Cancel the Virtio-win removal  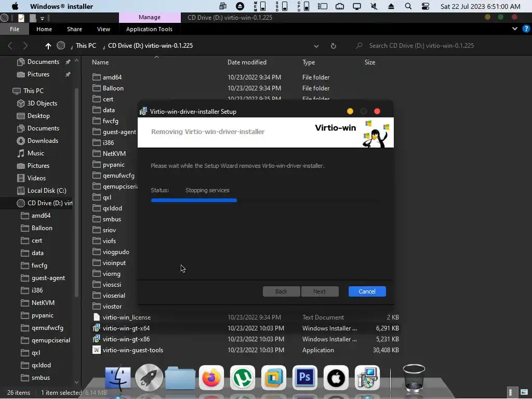coord(367,291)
